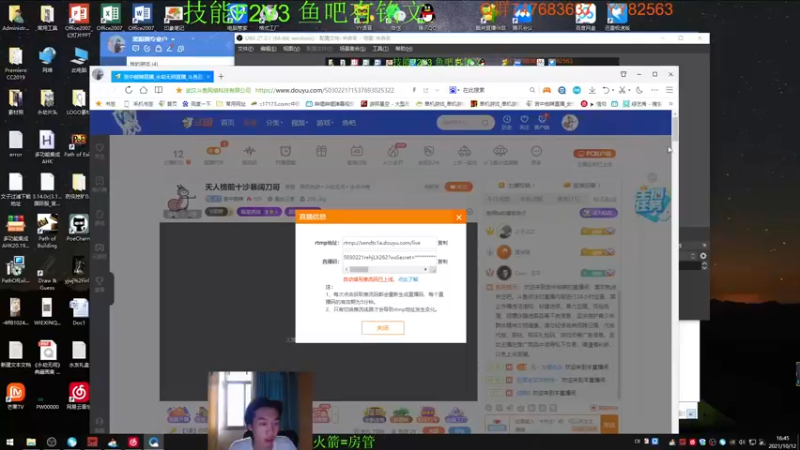
Task: Open the browser screenshot scissors tool
Action: [x=622, y=90]
